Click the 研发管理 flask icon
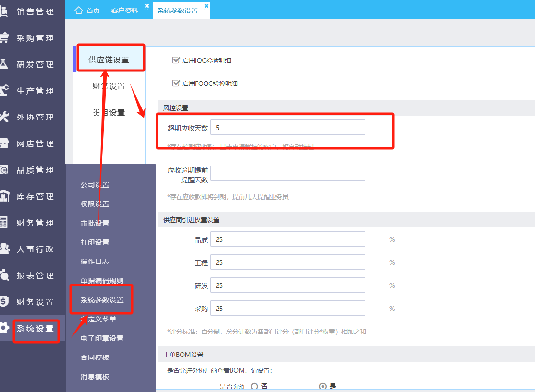Viewport: 535px width, 392px height. pos(3,64)
